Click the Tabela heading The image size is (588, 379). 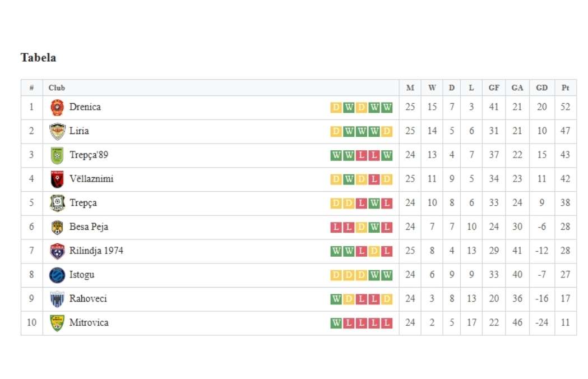[x=38, y=57]
